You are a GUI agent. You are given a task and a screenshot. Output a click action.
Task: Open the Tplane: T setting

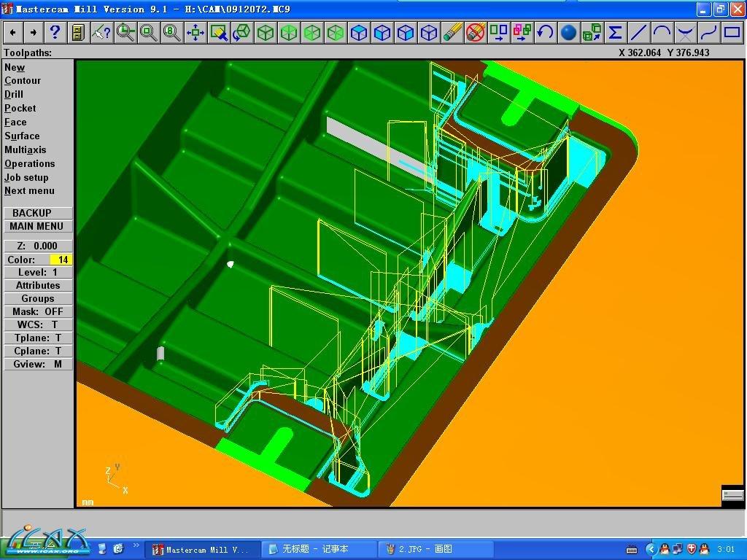38,338
